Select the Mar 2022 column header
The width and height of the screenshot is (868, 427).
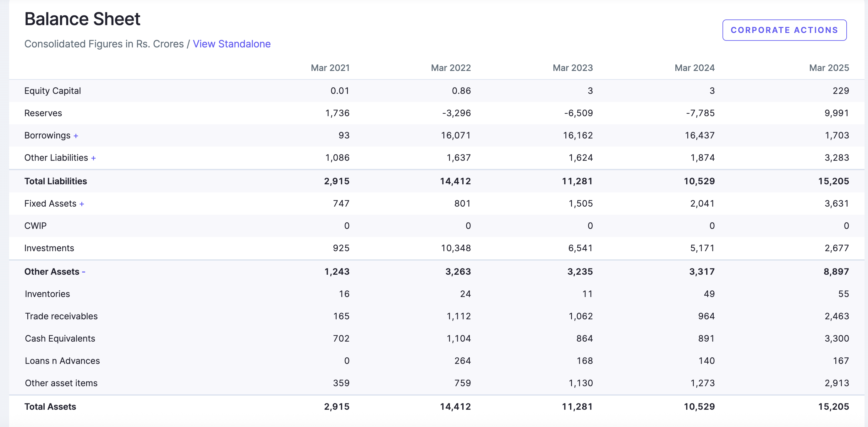pyautogui.click(x=451, y=68)
